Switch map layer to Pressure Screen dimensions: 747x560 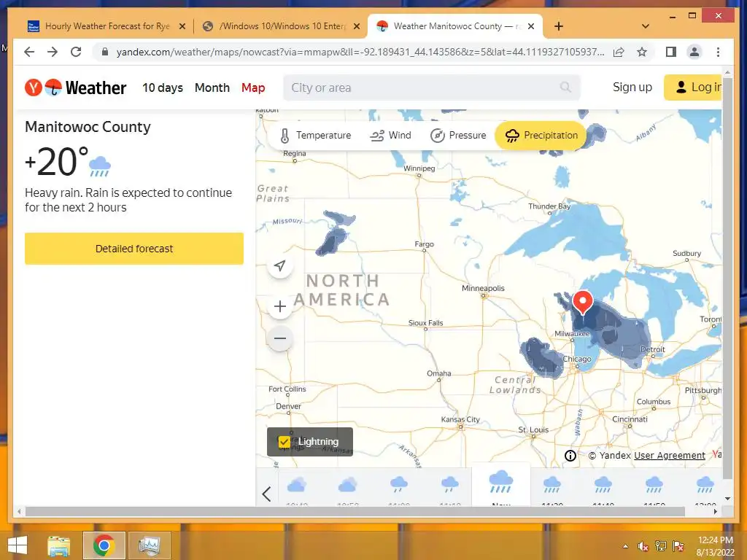[x=458, y=135]
